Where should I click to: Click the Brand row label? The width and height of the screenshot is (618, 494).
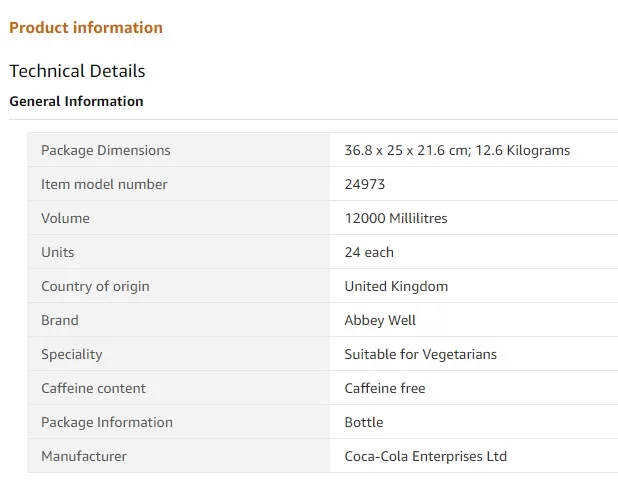pyautogui.click(x=59, y=320)
